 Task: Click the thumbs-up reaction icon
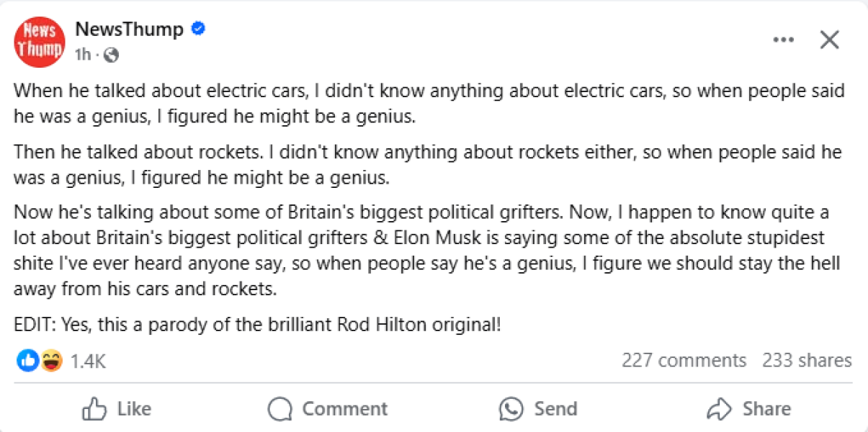[26, 361]
